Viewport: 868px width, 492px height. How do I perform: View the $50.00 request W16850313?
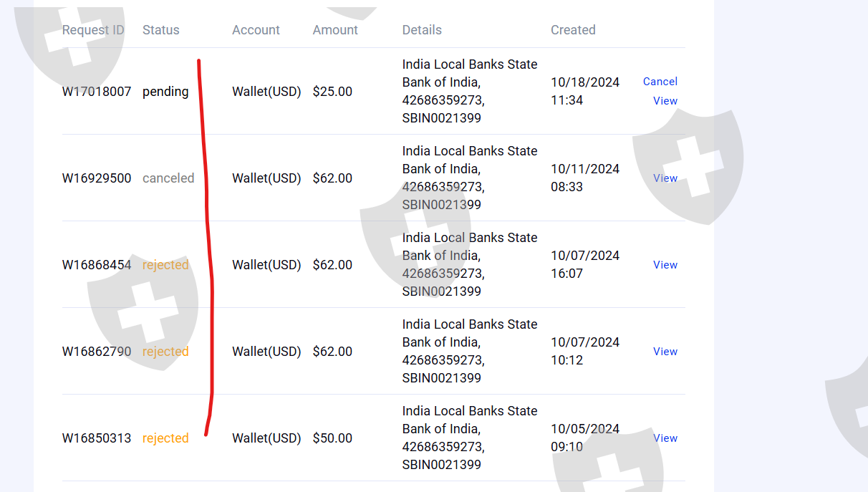point(665,438)
